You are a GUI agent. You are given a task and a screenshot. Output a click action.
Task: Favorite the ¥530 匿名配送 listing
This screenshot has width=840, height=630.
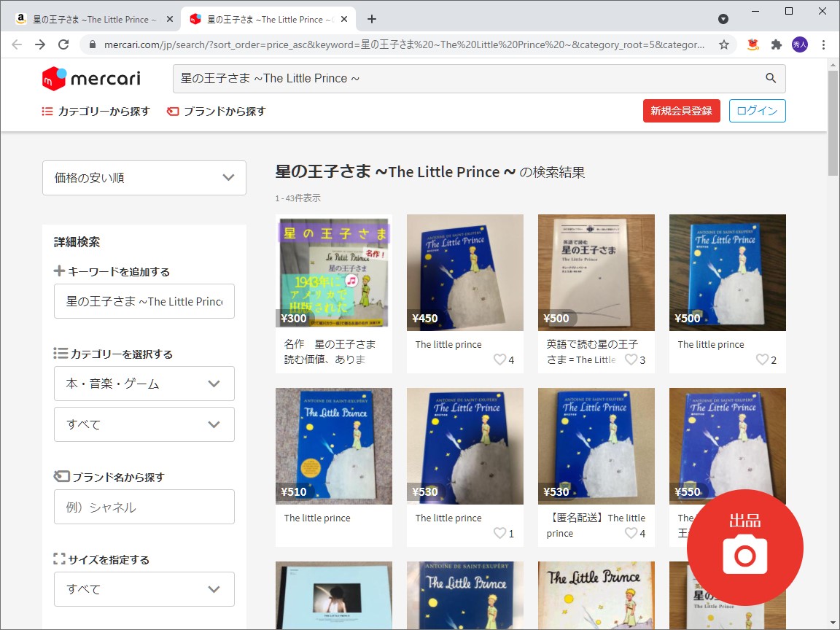(x=631, y=533)
